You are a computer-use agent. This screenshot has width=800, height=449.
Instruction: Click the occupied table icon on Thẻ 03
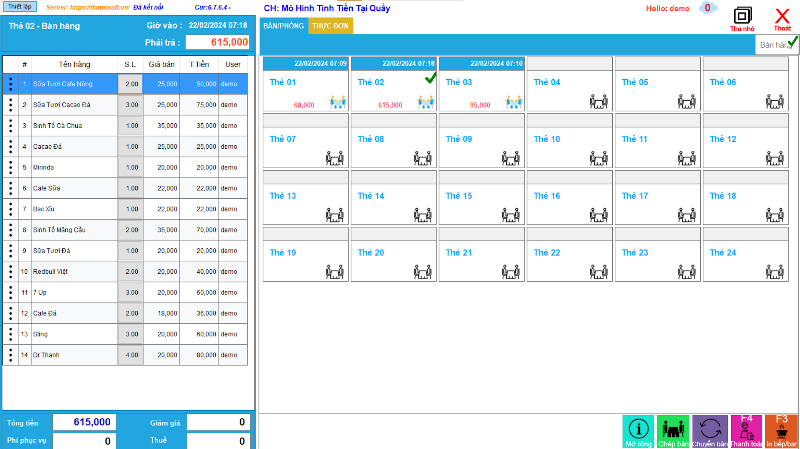pos(514,102)
